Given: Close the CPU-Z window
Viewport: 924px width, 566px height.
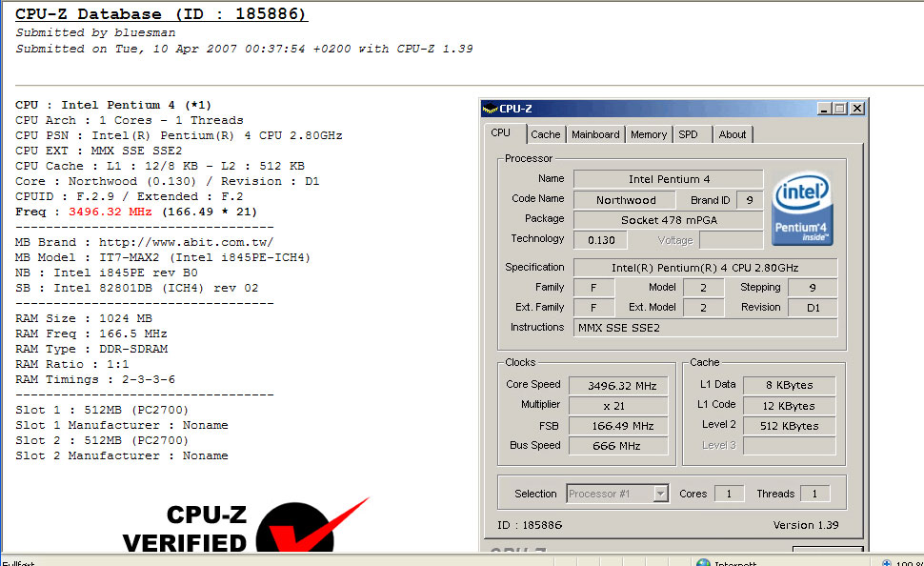Looking at the screenshot, I should pyautogui.click(x=857, y=109).
